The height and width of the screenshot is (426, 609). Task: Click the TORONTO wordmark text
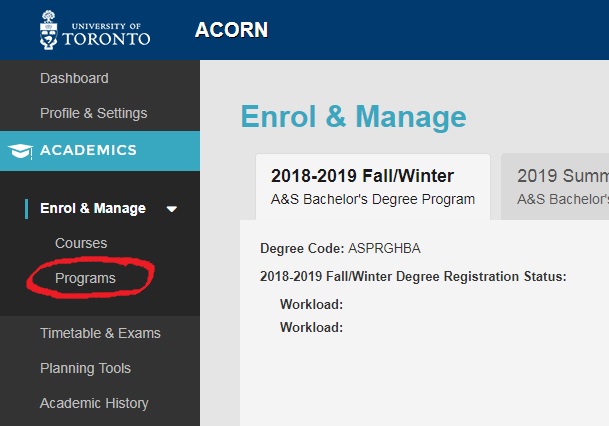[107, 38]
